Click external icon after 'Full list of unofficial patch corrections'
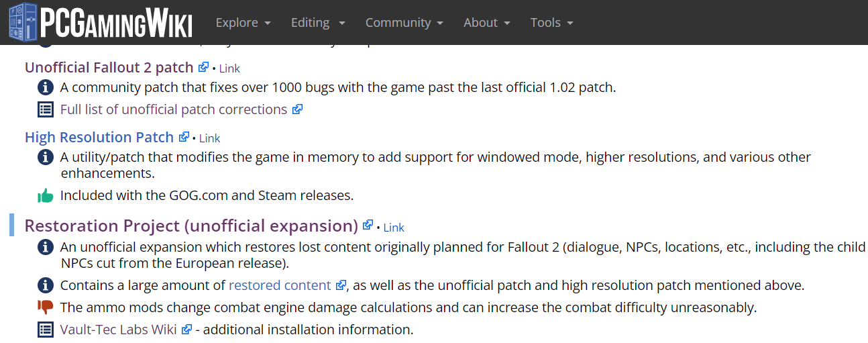This screenshot has width=868, height=343. click(x=297, y=109)
